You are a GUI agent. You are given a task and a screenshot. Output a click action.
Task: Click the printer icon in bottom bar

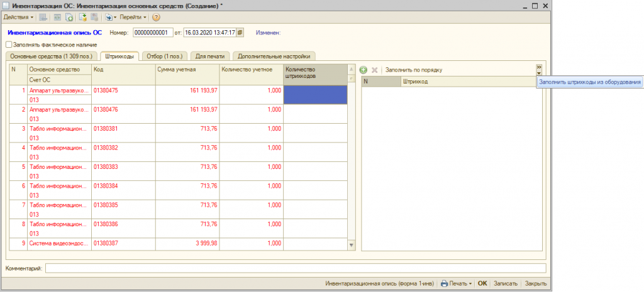click(444, 283)
